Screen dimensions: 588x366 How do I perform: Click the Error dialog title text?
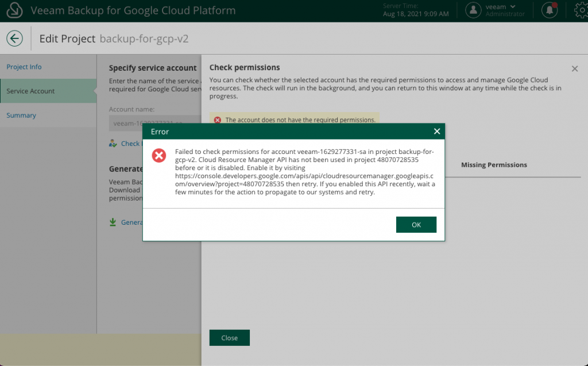pos(160,132)
